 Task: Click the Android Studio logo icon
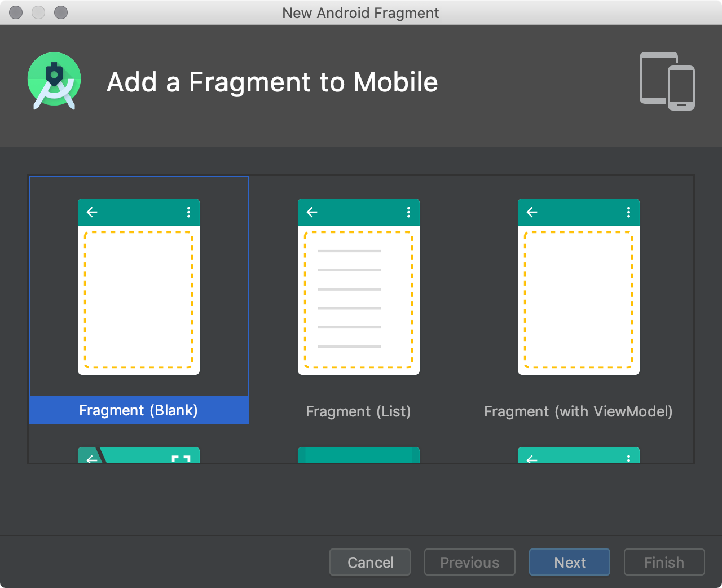(54, 81)
